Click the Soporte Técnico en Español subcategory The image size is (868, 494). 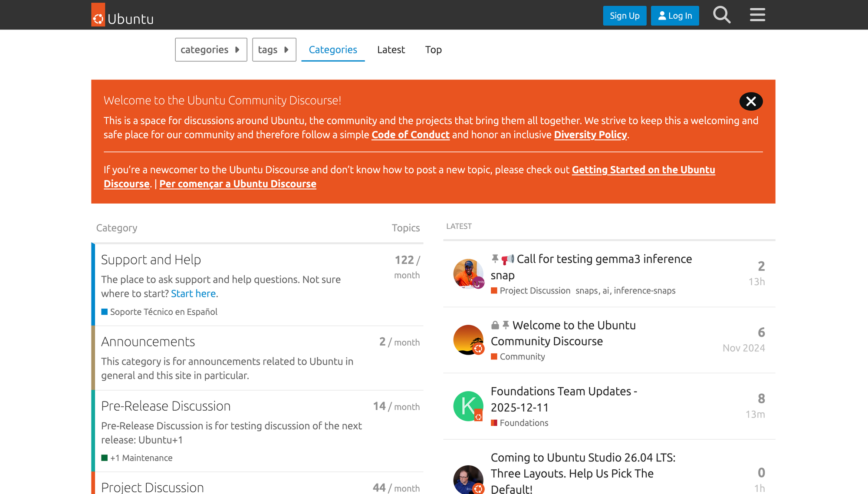click(163, 312)
